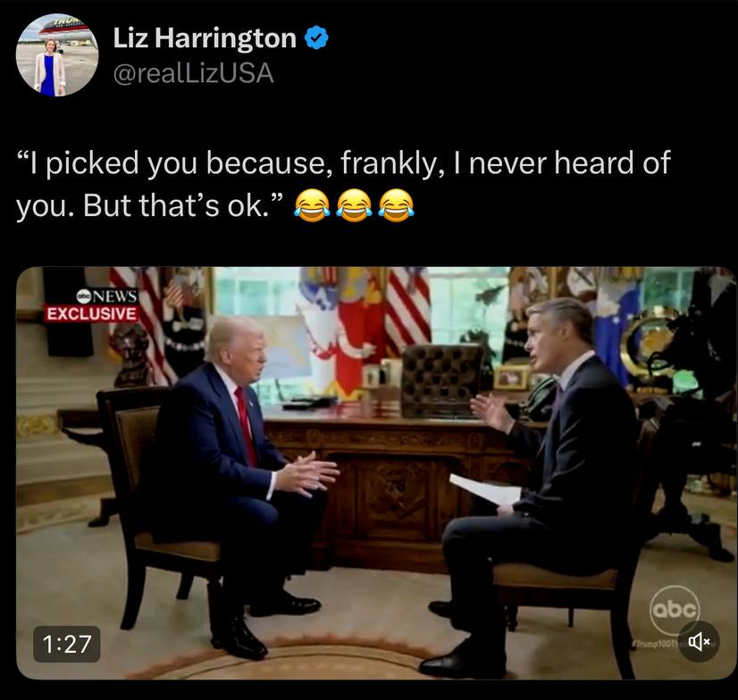Screen dimensions: 738x700
Task: Click the empty leather chair behind the desk
Action: click(x=440, y=379)
